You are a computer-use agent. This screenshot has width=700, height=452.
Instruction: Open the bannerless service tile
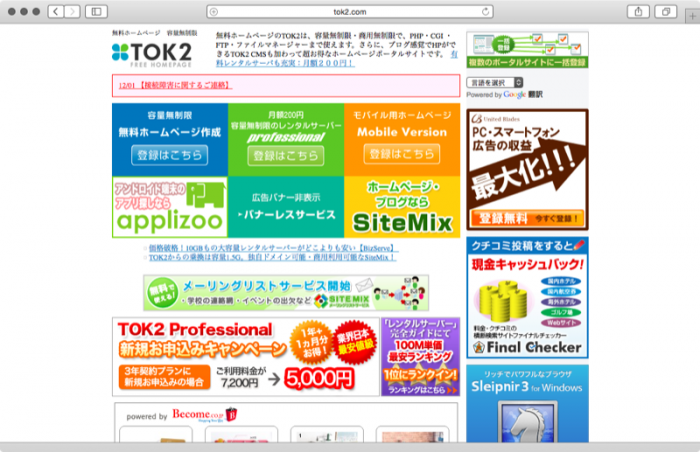point(286,207)
